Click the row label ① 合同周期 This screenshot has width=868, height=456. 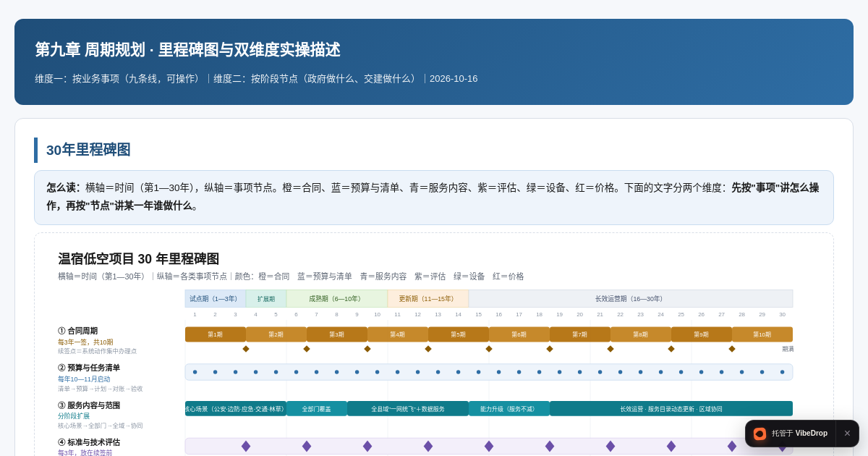coord(78,331)
